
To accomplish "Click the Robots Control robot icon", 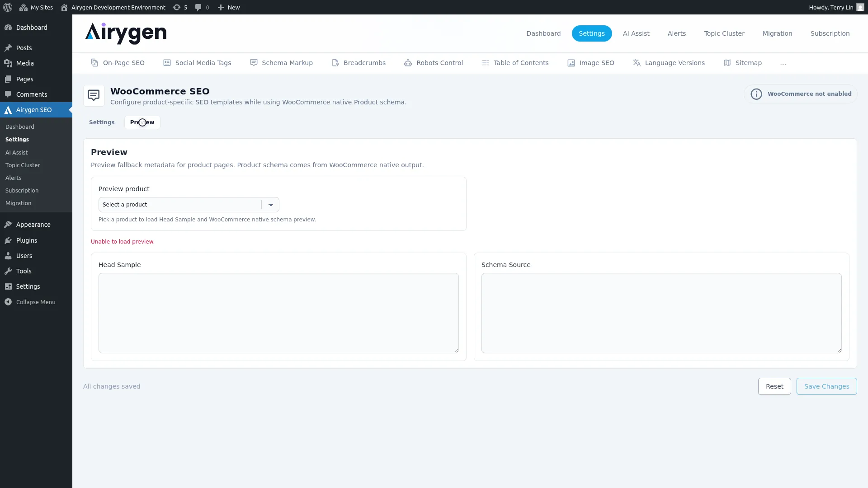I will (408, 63).
